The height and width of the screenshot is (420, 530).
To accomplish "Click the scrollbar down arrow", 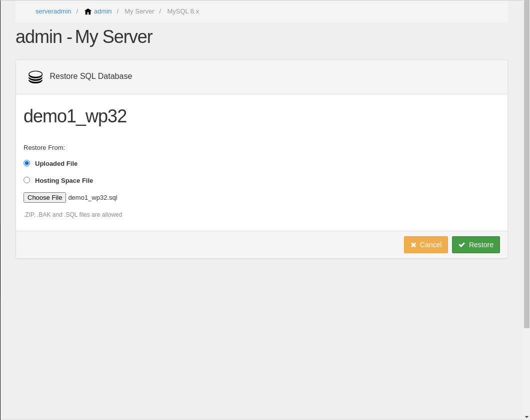I will (x=526, y=418).
